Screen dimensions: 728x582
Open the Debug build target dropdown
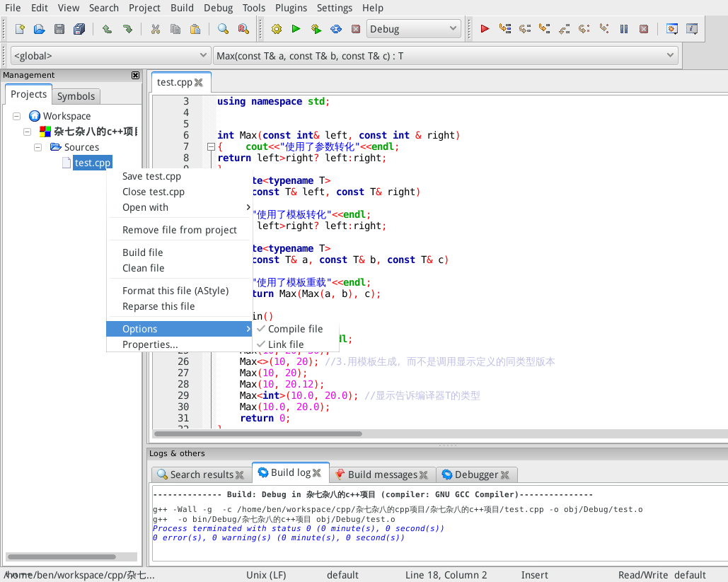click(413, 29)
